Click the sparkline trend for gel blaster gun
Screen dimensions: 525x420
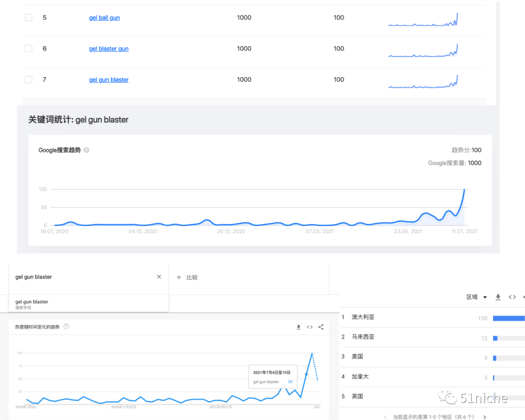(x=423, y=50)
